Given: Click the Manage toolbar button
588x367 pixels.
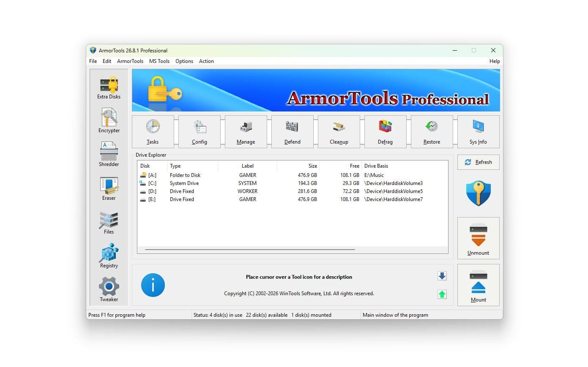Looking at the screenshot, I should [246, 131].
